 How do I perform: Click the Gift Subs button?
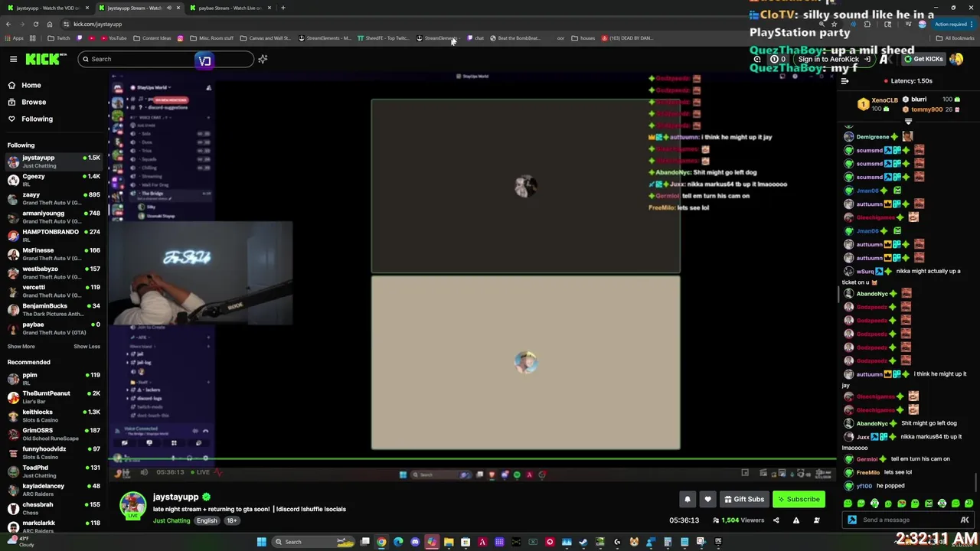tap(744, 499)
